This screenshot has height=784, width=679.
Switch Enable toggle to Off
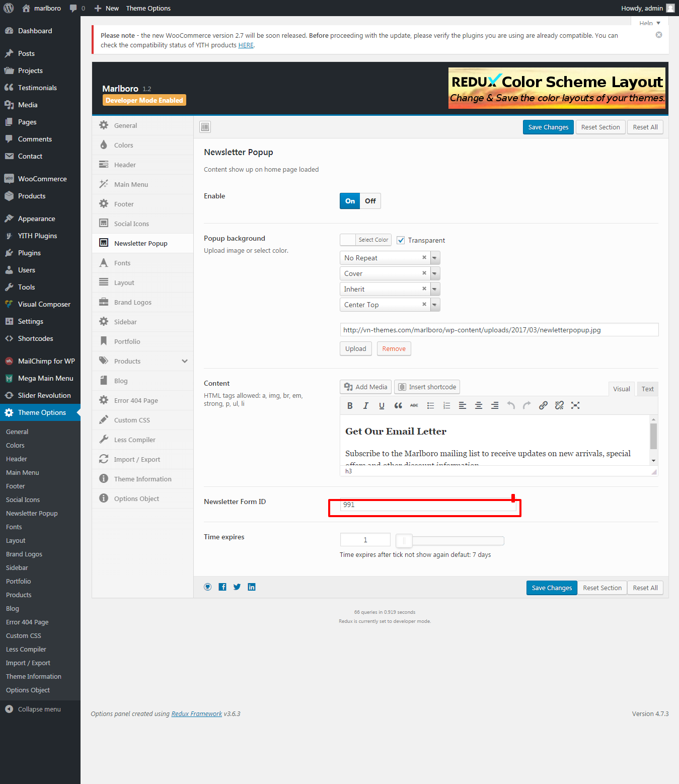pyautogui.click(x=370, y=201)
